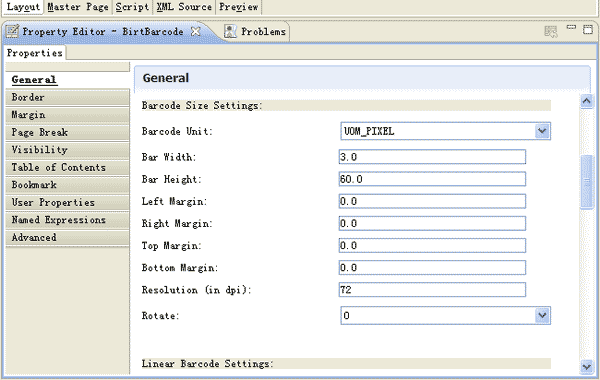Open the Margin category

pyautogui.click(x=67, y=115)
